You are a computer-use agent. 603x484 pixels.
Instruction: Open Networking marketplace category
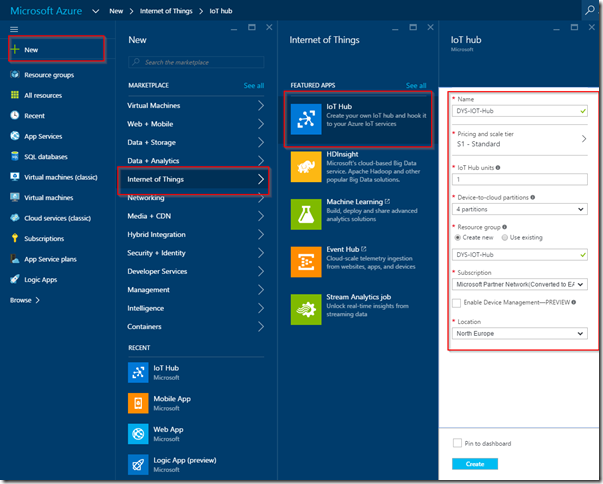point(196,198)
